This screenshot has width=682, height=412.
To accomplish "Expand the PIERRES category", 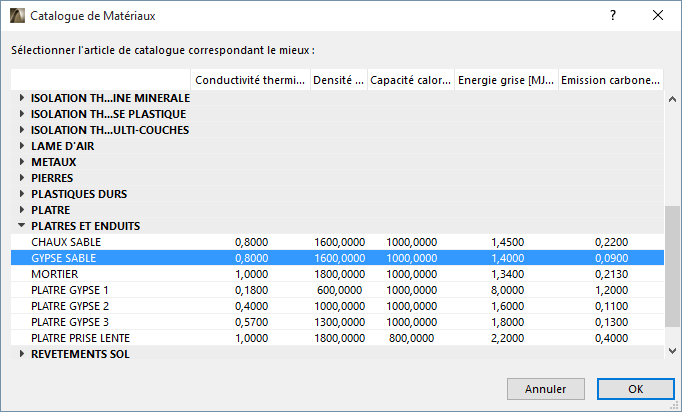I will click(23, 178).
